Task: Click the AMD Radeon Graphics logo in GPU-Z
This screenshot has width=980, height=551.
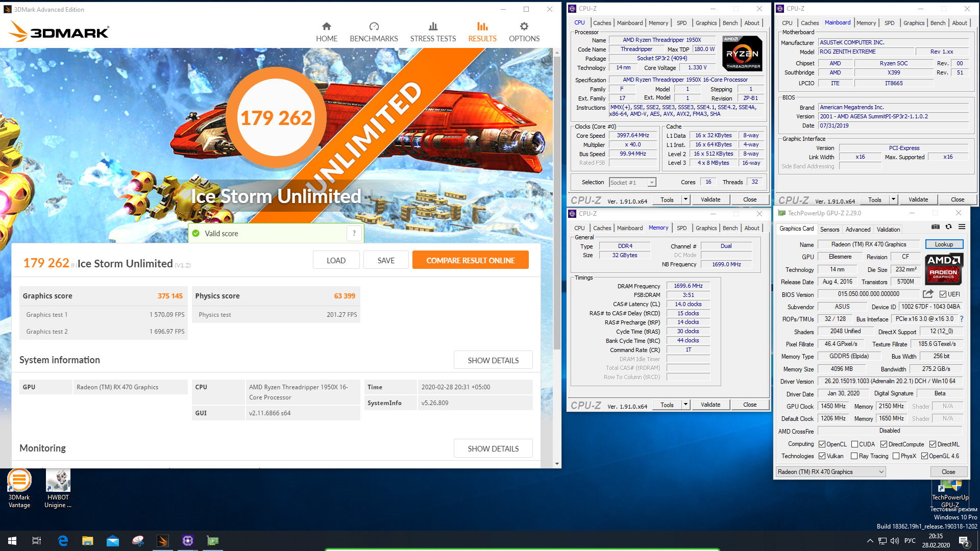Action: (x=944, y=269)
